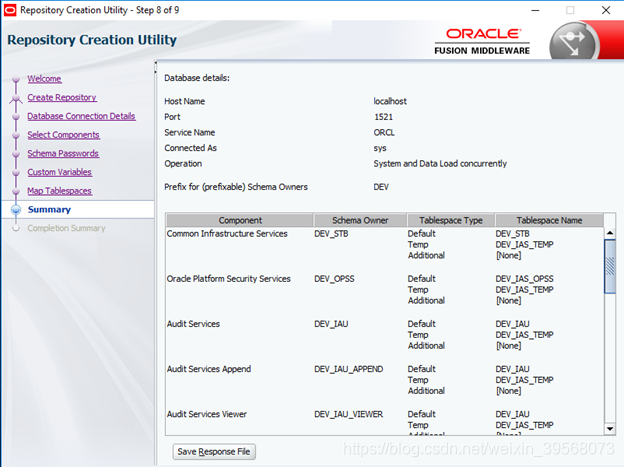
Task: Close the Repository Creation Utility window
Action: click(x=606, y=10)
